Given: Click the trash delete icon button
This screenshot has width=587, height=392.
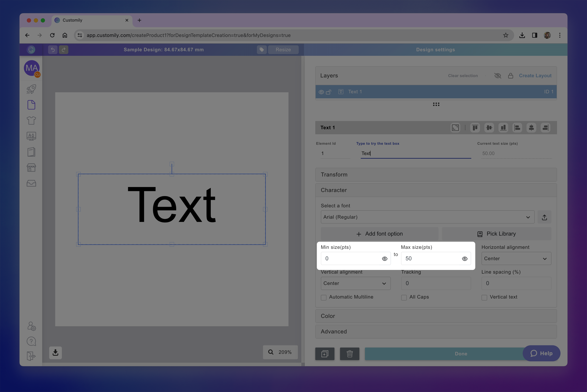Looking at the screenshot, I should [x=349, y=353].
